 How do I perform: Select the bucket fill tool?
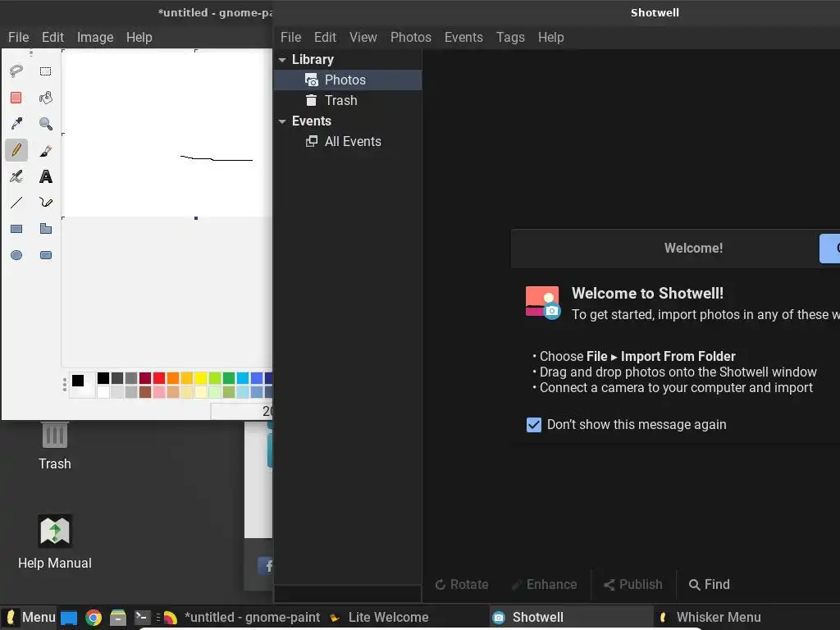tap(46, 98)
